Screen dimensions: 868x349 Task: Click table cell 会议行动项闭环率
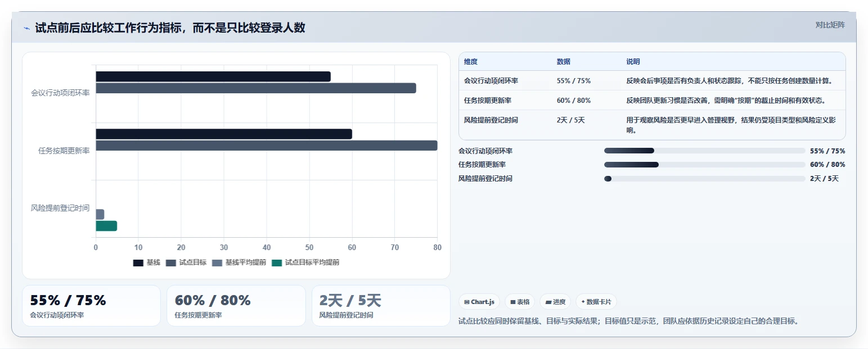[491, 81]
